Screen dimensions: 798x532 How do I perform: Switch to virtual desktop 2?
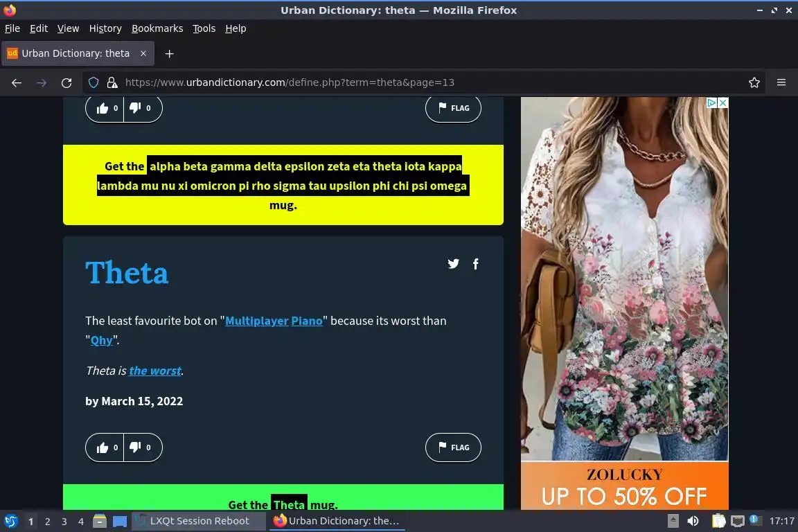coord(47,522)
